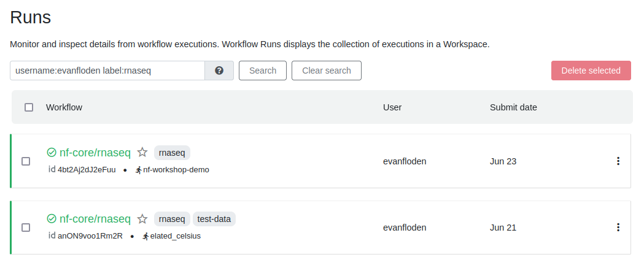Image resolution: width=644 pixels, height=268 pixels.
Task: Click the test-data label tag
Action: tap(214, 219)
